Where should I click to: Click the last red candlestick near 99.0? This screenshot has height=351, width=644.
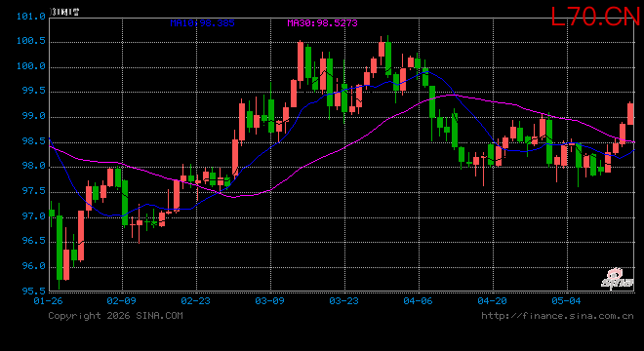coord(630,114)
